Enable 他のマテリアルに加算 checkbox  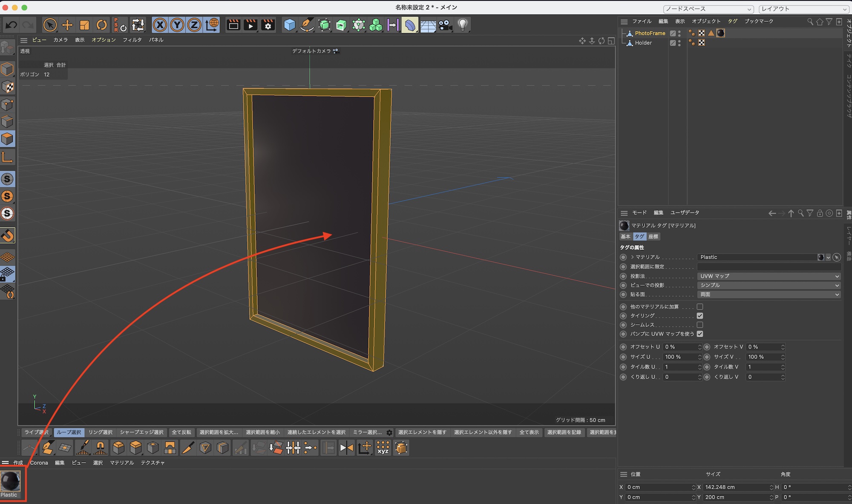pos(700,306)
